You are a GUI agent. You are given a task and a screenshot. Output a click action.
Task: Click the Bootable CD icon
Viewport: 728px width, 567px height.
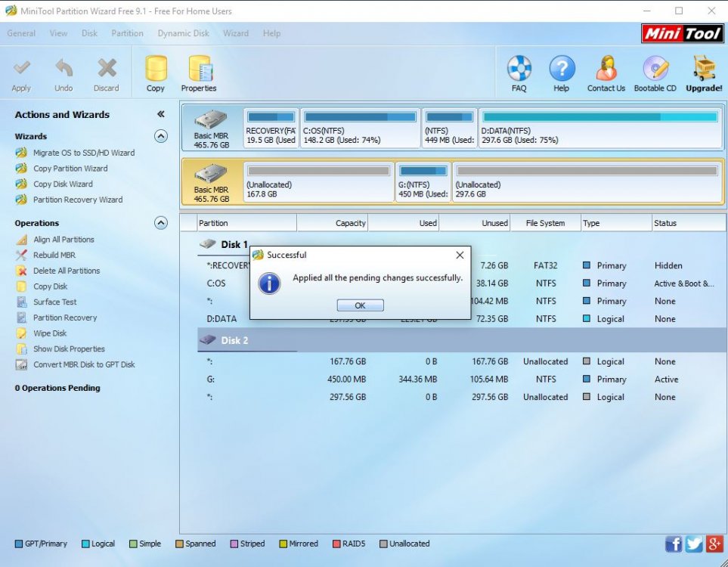655,70
